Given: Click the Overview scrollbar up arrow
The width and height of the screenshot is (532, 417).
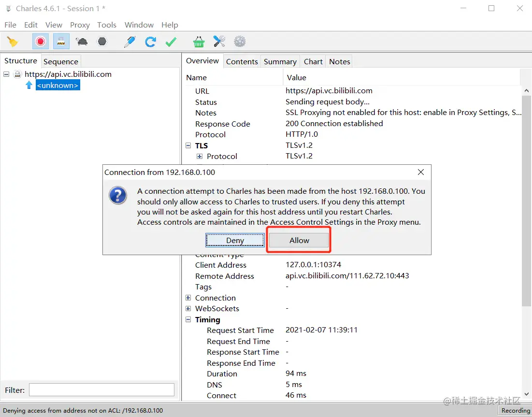Looking at the screenshot, I should pos(527,90).
